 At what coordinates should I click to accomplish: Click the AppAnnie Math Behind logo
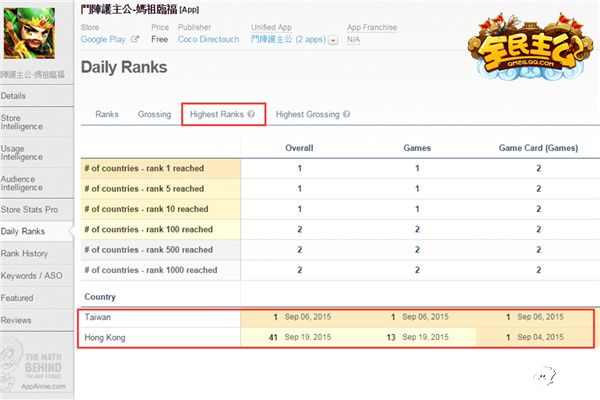[34, 366]
